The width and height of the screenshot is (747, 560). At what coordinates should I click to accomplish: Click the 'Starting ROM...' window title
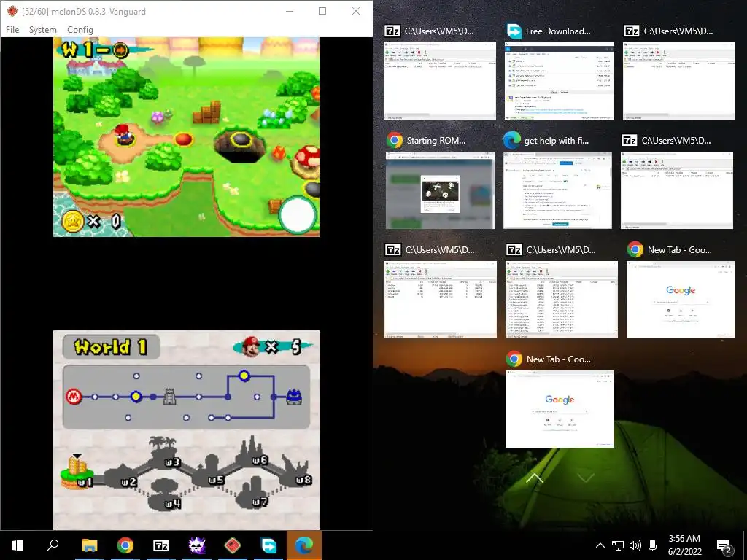coord(436,141)
